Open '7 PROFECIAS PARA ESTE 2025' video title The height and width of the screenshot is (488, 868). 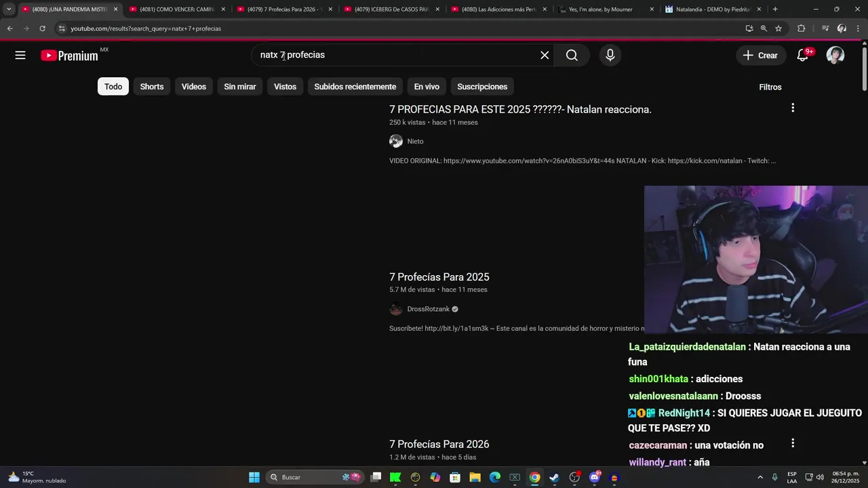click(520, 109)
